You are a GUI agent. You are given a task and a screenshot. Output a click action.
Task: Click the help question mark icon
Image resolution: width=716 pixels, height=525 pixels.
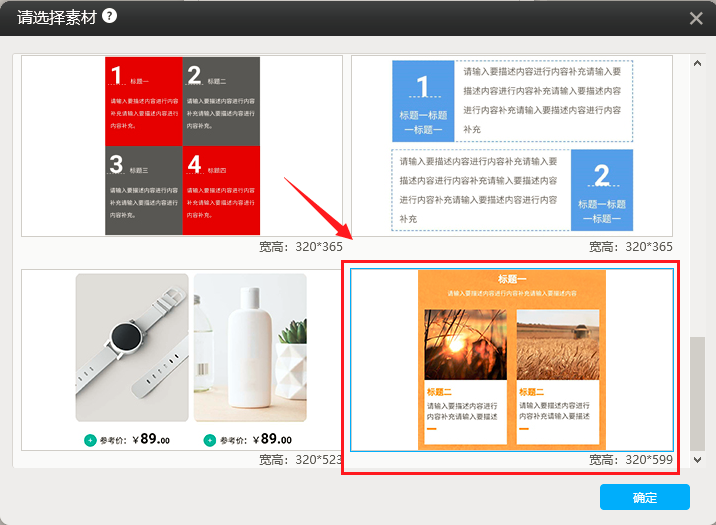(x=109, y=16)
